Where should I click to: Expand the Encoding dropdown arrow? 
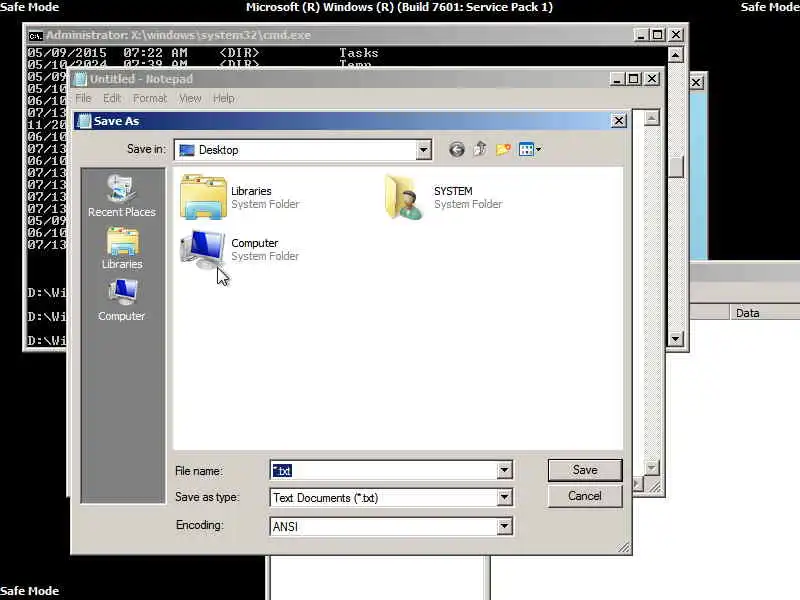(x=504, y=526)
